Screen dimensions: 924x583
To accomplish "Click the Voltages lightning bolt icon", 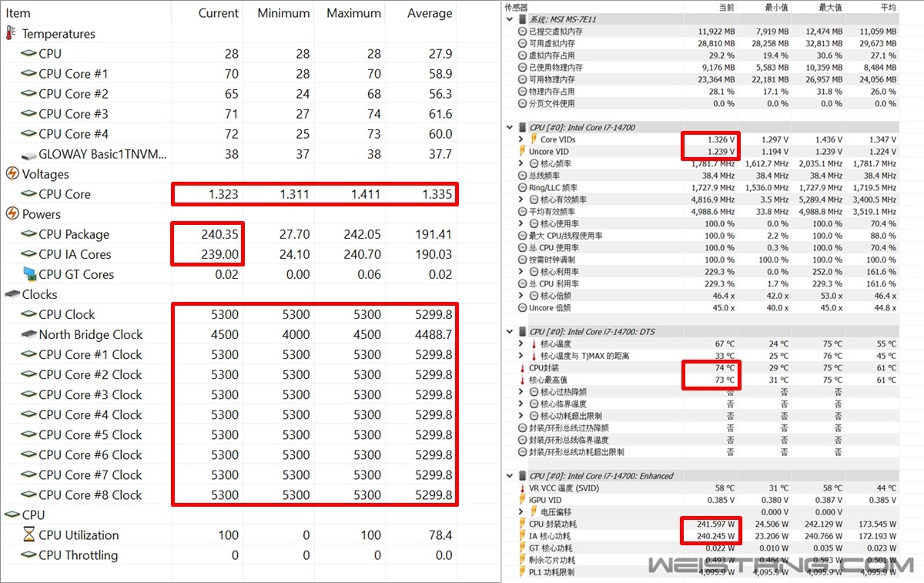I will pyautogui.click(x=12, y=174).
